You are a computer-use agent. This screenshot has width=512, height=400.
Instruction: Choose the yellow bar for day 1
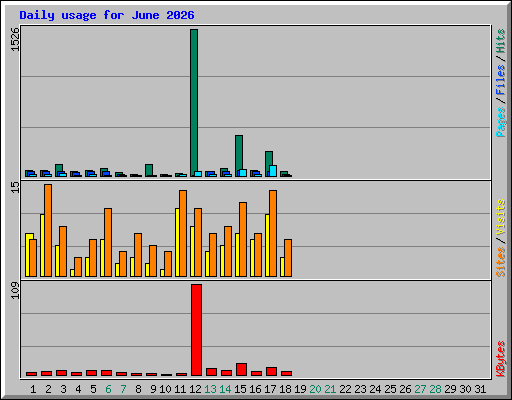click(x=28, y=255)
